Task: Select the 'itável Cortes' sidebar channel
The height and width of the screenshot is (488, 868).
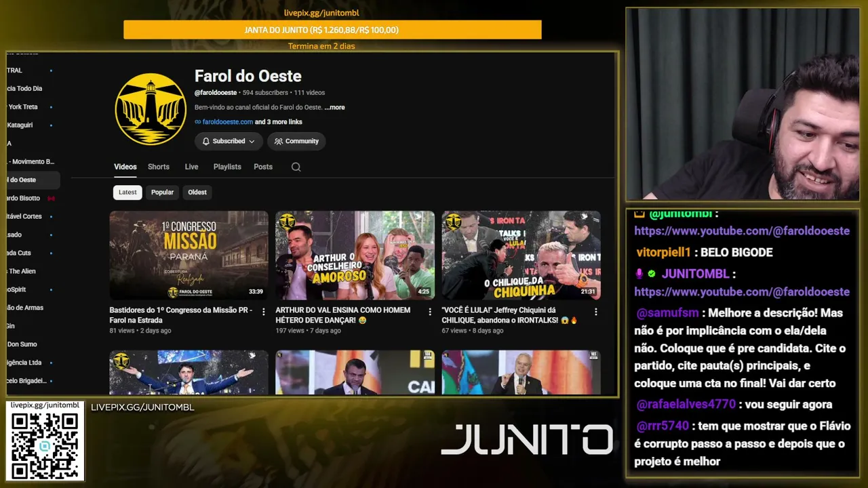Action: [x=24, y=217]
